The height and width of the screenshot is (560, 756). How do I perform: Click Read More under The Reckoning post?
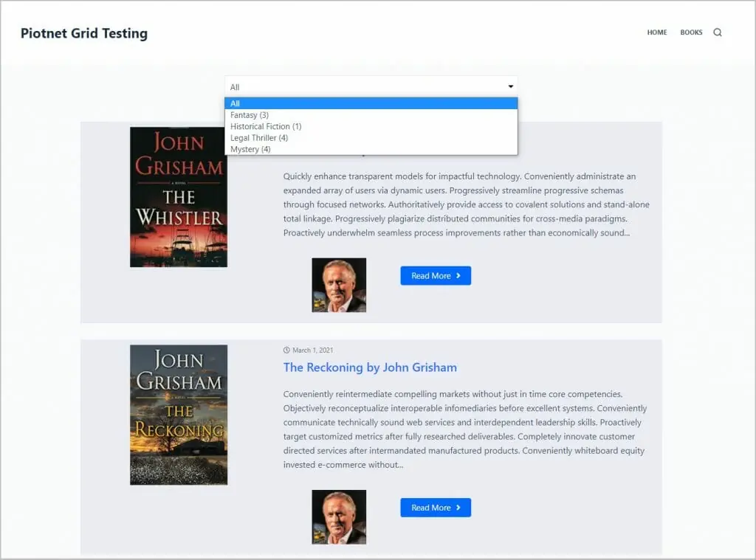[x=436, y=508]
